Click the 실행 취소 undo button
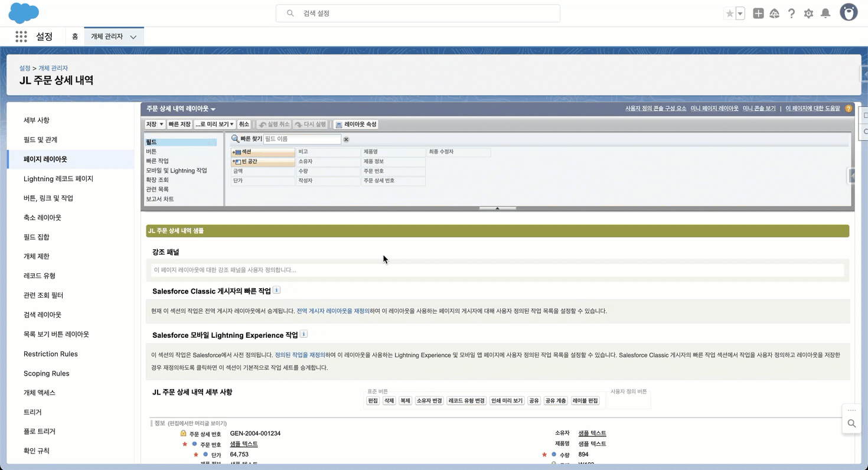 [x=275, y=125]
